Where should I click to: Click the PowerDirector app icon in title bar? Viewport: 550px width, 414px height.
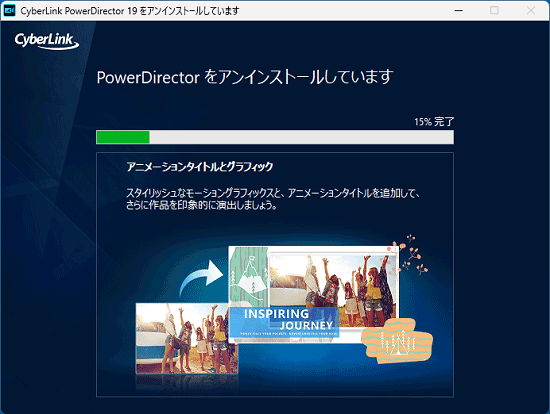(x=9, y=11)
